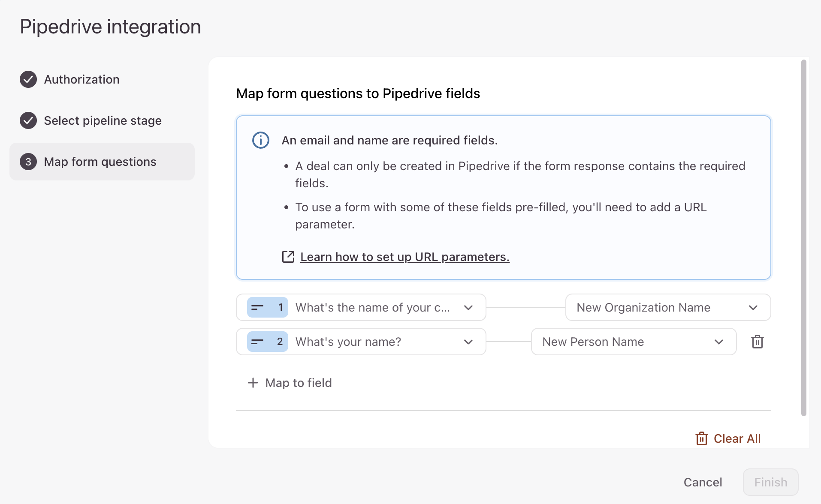Screen dimensions: 821x504
Task: Click the Map form questions to Pipedrive fields heading
Action: tap(358, 93)
